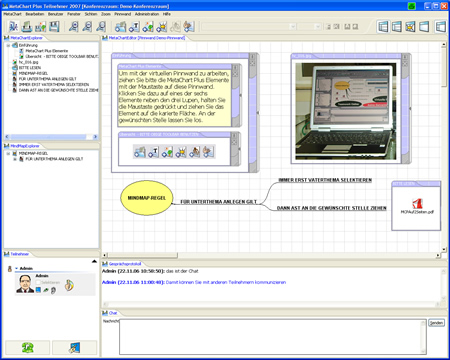Click the hand pointer icon beside Admin
The width and height of the screenshot is (450, 360).
pyautogui.click(x=69, y=285)
